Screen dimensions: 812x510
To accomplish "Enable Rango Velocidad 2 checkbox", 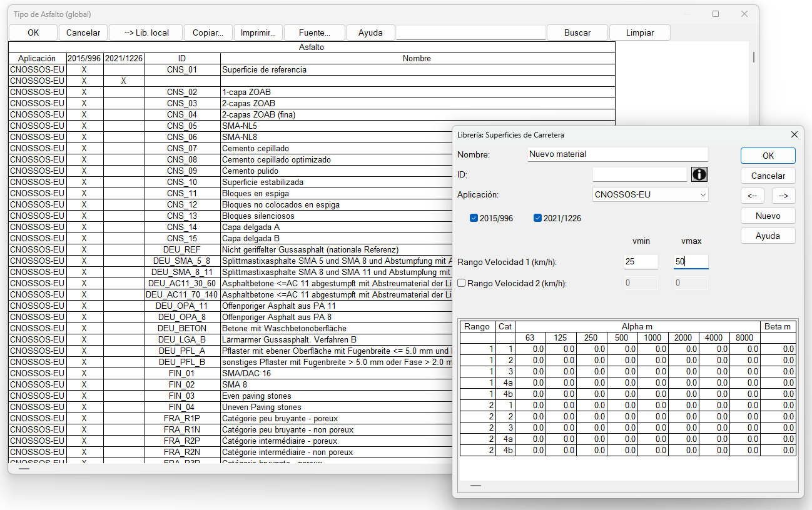I will coord(462,283).
